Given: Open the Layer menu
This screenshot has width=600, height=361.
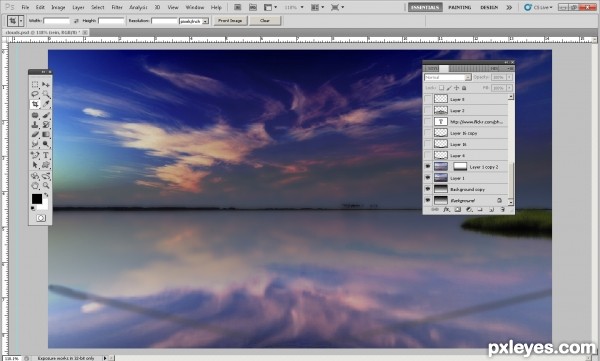Looking at the screenshot, I should click(78, 7).
